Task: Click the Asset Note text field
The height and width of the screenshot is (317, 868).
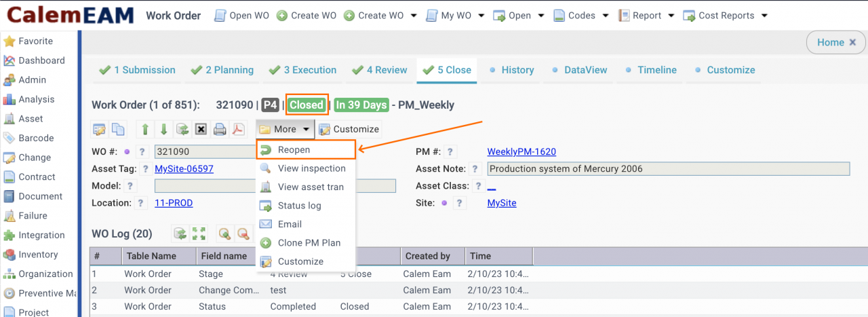Action: pos(668,168)
